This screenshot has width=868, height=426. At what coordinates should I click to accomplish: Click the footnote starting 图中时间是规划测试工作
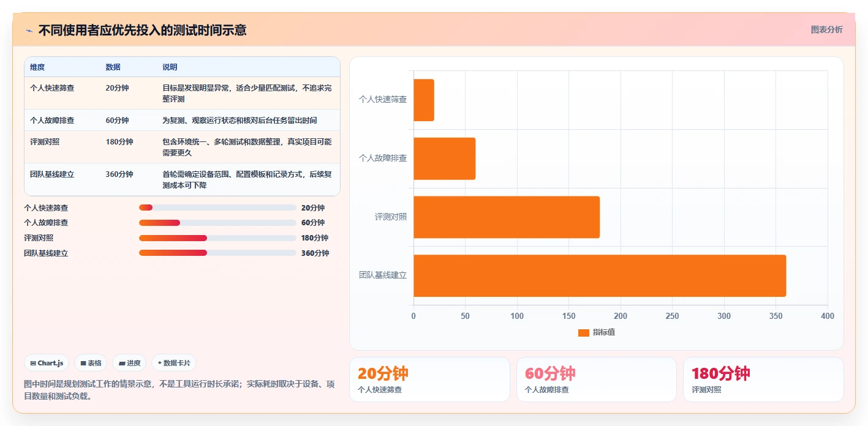pyautogui.click(x=179, y=390)
